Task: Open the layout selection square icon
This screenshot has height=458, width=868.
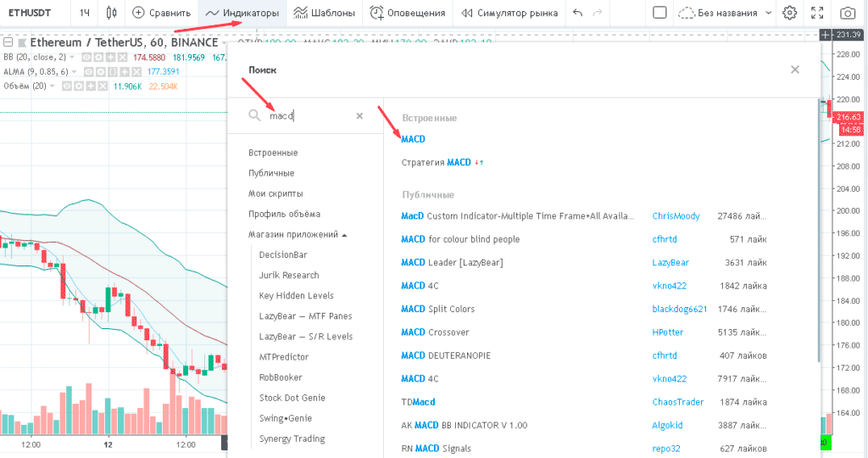Action: coord(660,13)
